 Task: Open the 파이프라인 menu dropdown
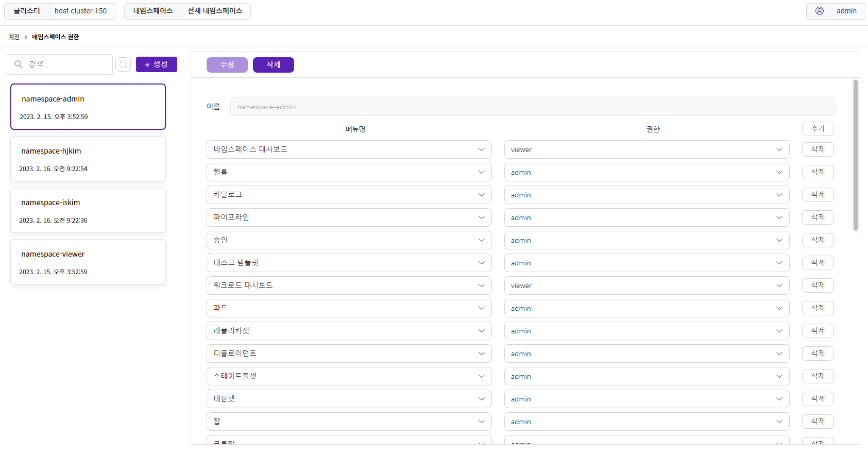349,217
